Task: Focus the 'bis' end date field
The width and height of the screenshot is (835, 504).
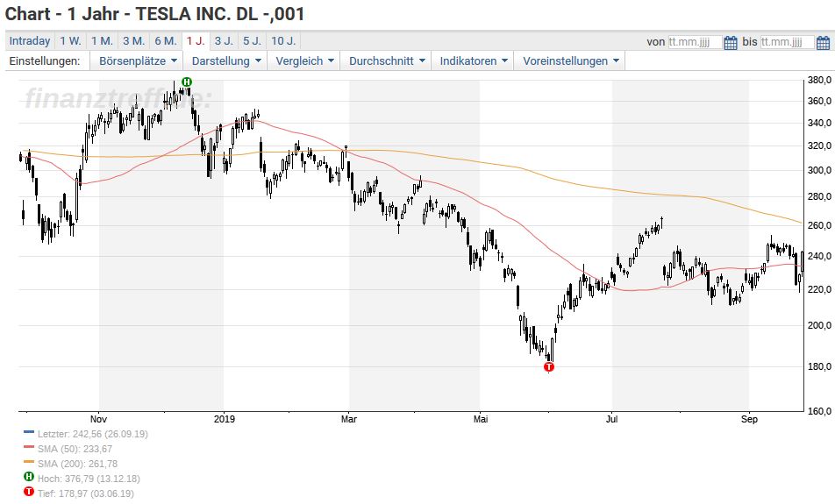Action: (x=787, y=42)
